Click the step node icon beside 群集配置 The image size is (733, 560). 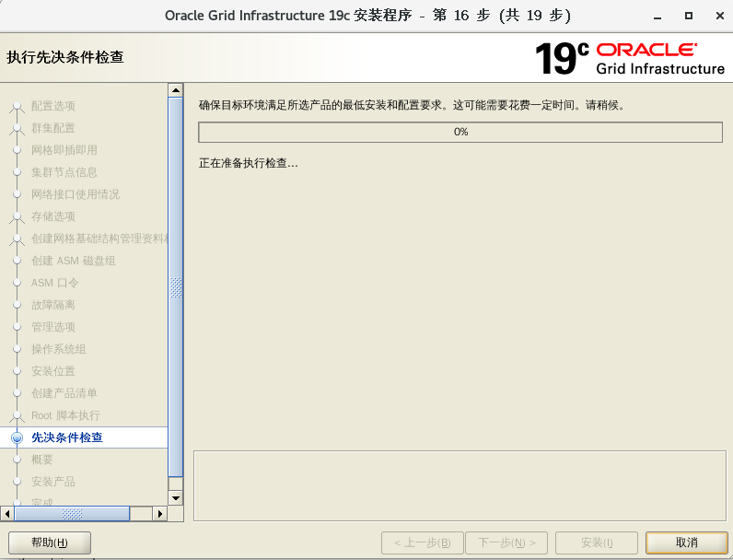[x=17, y=130]
